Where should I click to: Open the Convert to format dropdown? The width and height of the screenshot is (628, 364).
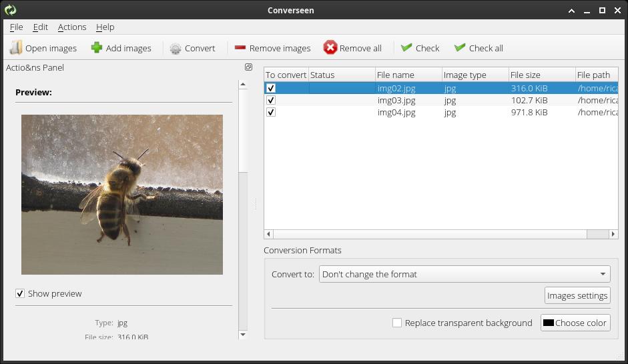tap(464, 274)
